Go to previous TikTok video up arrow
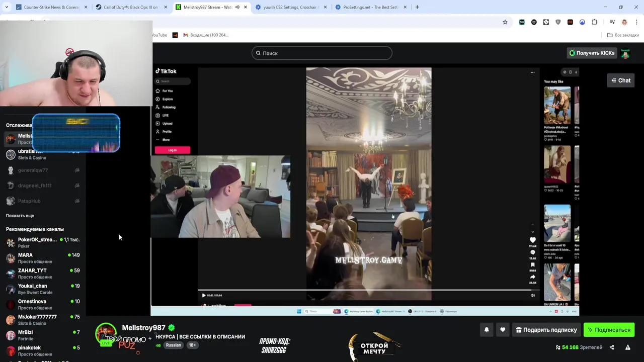 tap(533, 225)
